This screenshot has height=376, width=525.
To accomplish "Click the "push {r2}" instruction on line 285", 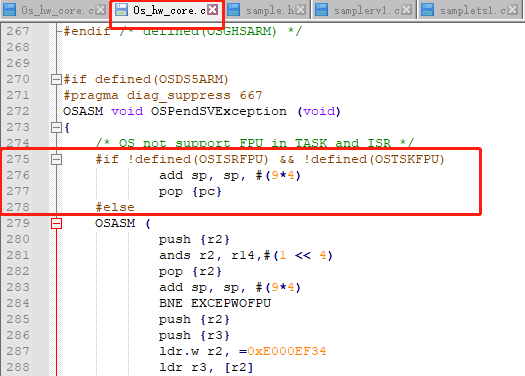I will tap(194, 319).
